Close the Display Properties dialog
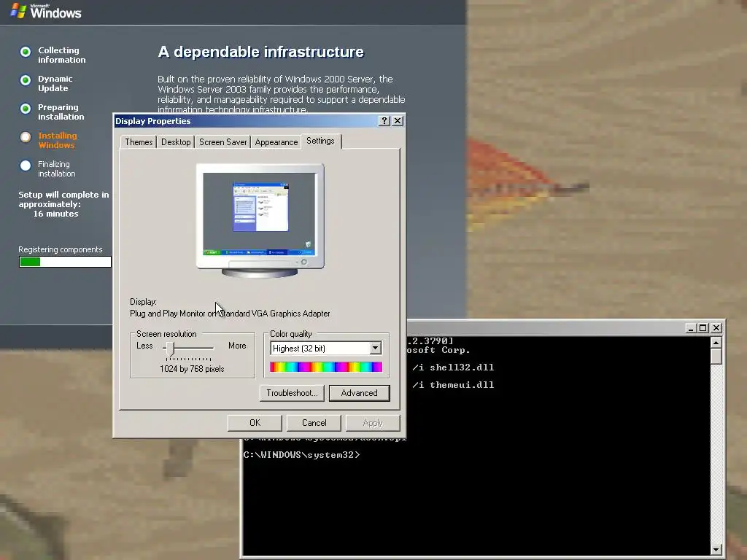The image size is (747, 560). [x=398, y=121]
